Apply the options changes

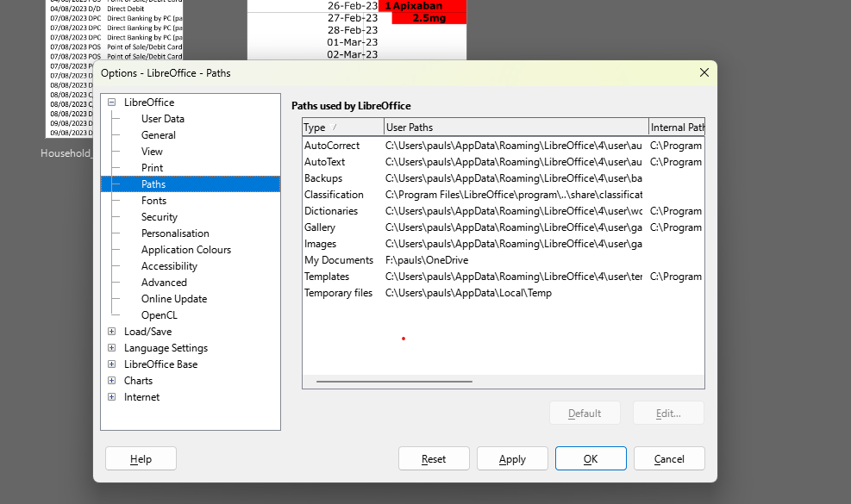(x=512, y=459)
